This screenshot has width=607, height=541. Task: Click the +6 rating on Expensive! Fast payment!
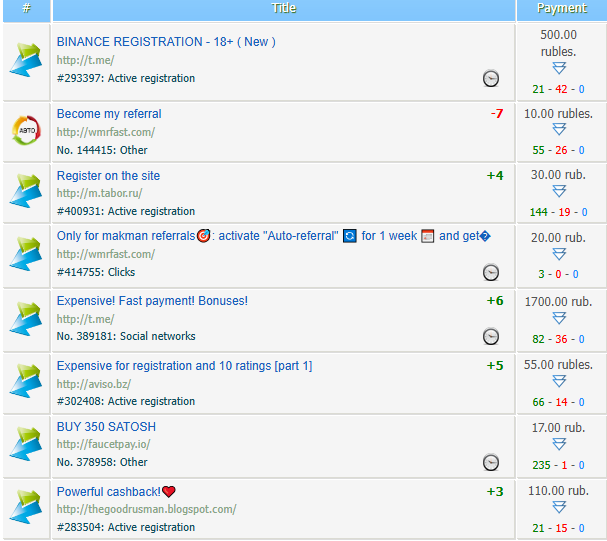495,301
